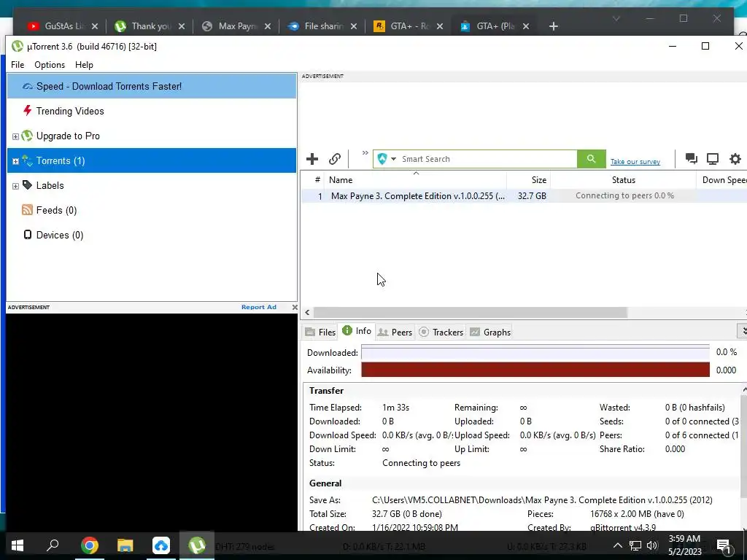Show hidden system tray icons
This screenshot has width=747, height=560.
click(617, 545)
